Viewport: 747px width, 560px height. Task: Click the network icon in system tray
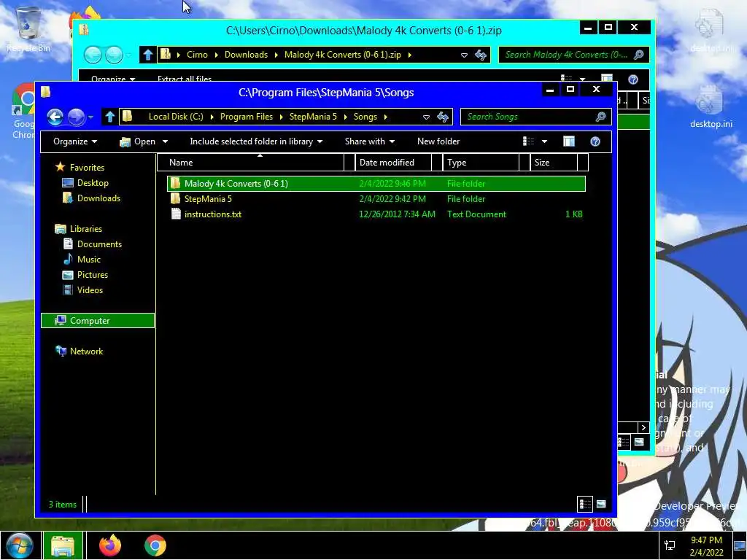pyautogui.click(x=670, y=545)
